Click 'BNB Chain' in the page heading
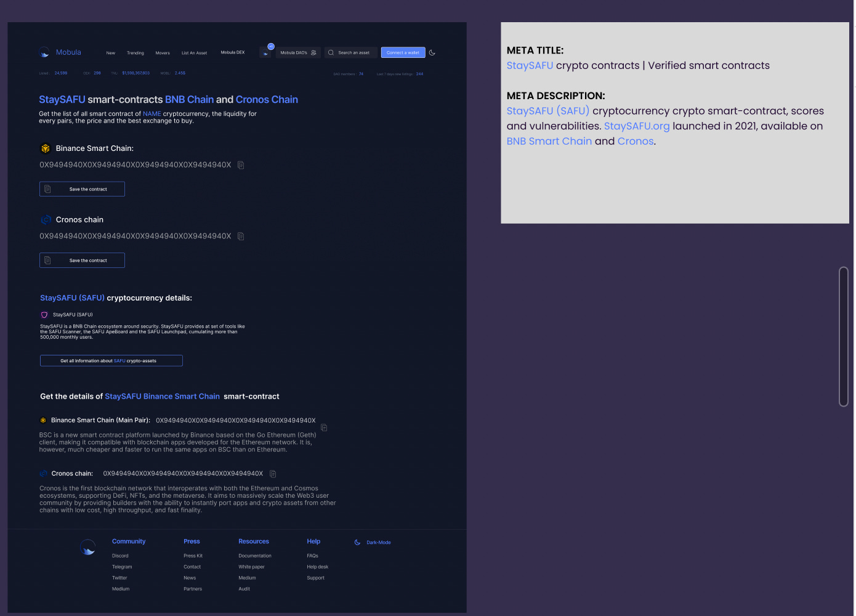Viewport: 856px width, 616px height. pos(189,100)
